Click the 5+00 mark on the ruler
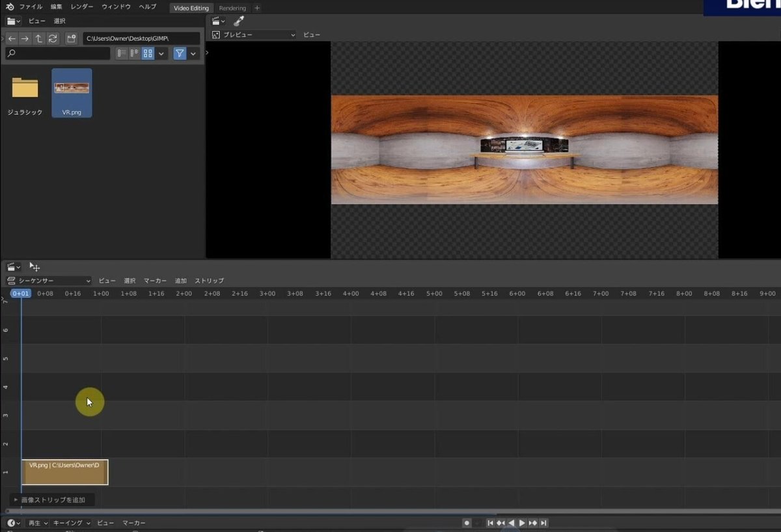Viewport: 781px width, 532px height. (x=434, y=293)
